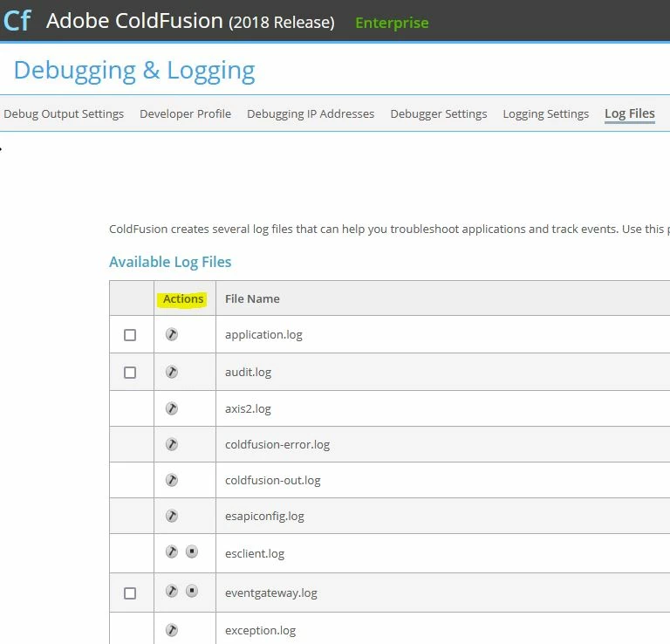Click the Available Log Files heading
The height and width of the screenshot is (644, 670).
[170, 262]
